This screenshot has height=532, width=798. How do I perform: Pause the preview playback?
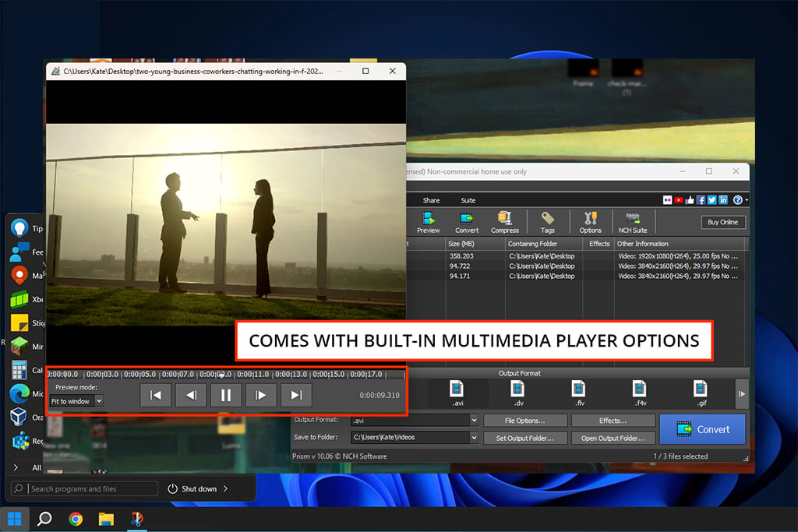(x=225, y=395)
